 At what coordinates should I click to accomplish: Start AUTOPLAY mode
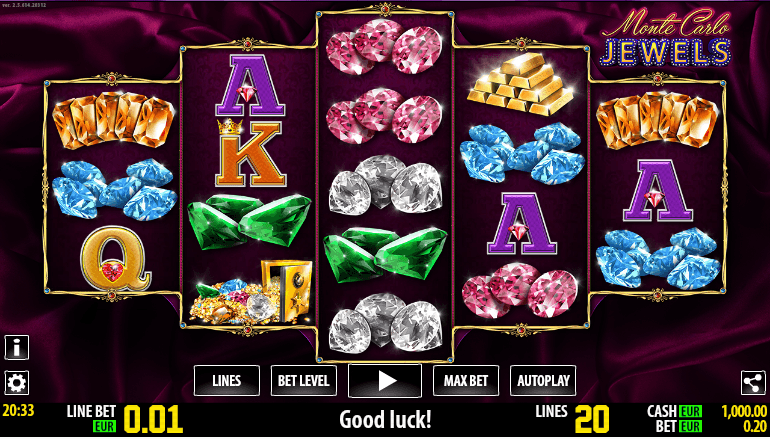543,381
